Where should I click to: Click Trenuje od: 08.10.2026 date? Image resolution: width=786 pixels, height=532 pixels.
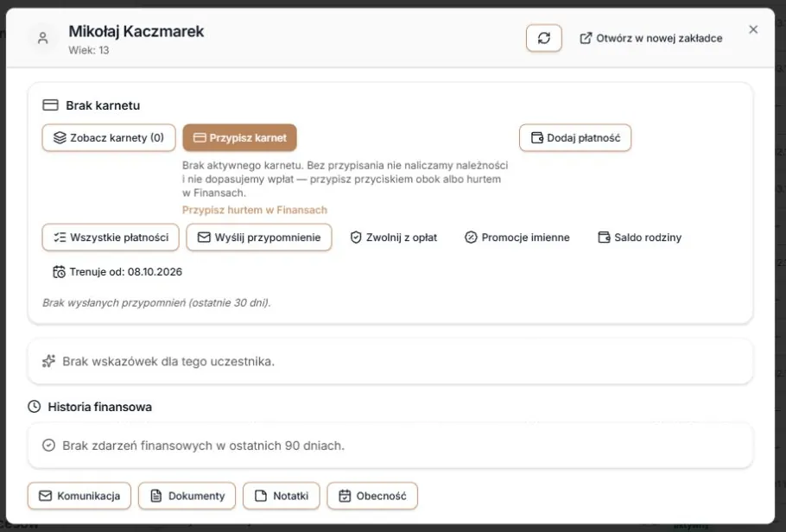pos(117,272)
